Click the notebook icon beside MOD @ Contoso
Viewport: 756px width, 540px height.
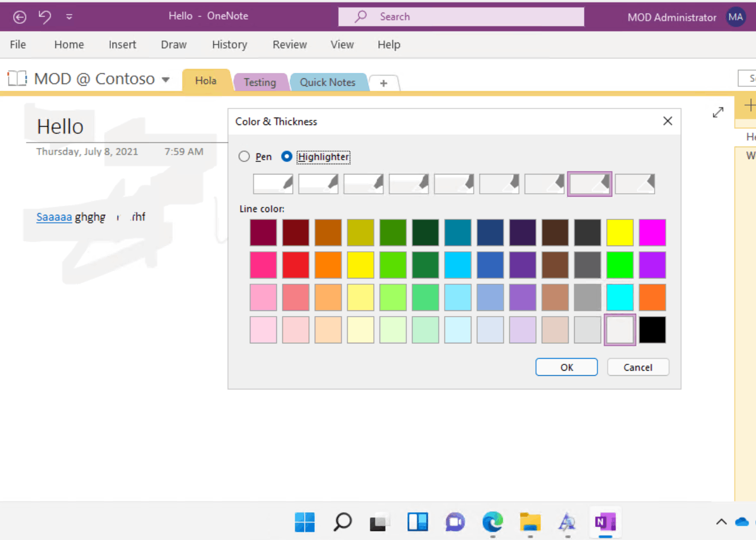(17, 78)
